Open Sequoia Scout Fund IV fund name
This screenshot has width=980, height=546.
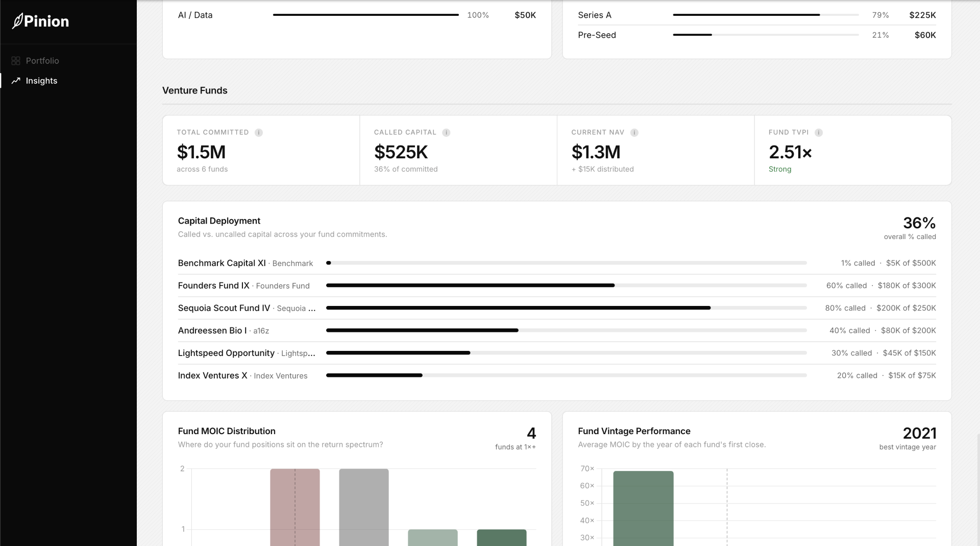[x=224, y=308]
